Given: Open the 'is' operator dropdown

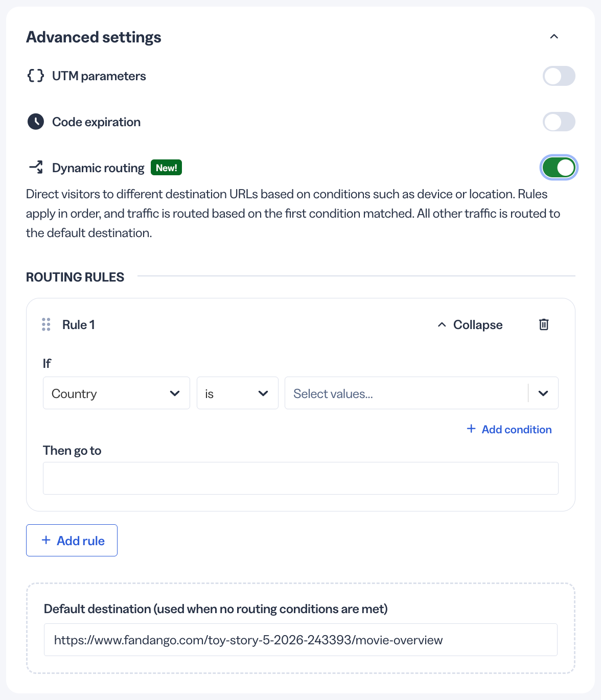Looking at the screenshot, I should (x=238, y=393).
